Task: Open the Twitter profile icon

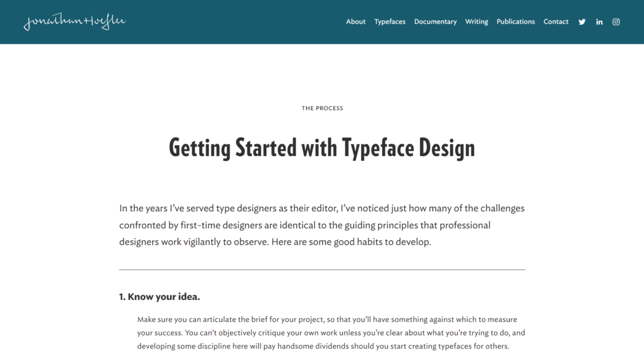Action: [582, 22]
